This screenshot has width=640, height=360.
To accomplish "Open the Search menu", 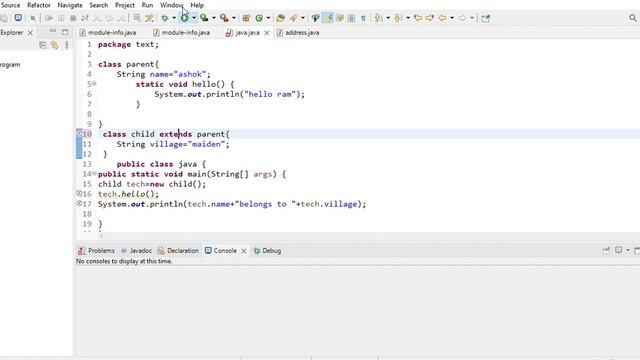I will (99, 5).
